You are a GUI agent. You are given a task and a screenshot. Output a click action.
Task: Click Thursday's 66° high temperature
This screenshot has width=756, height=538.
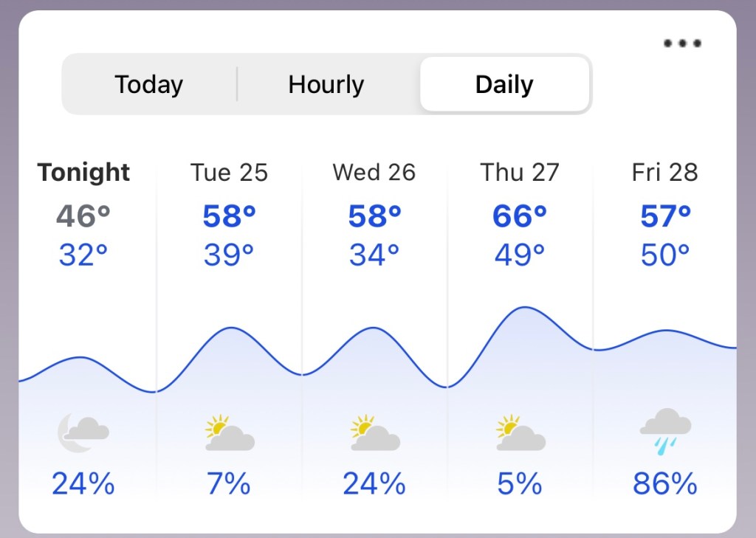click(520, 215)
